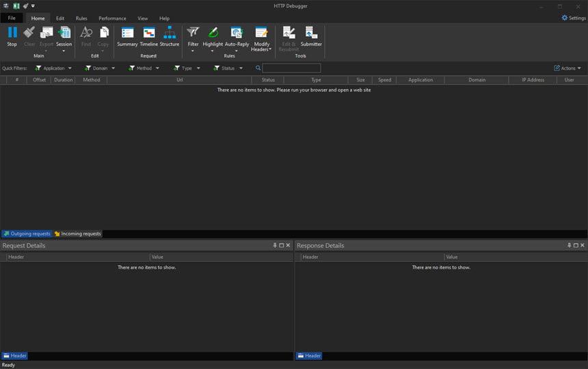
Task: Click the Edit & Resubmit tool
Action: 289,38
